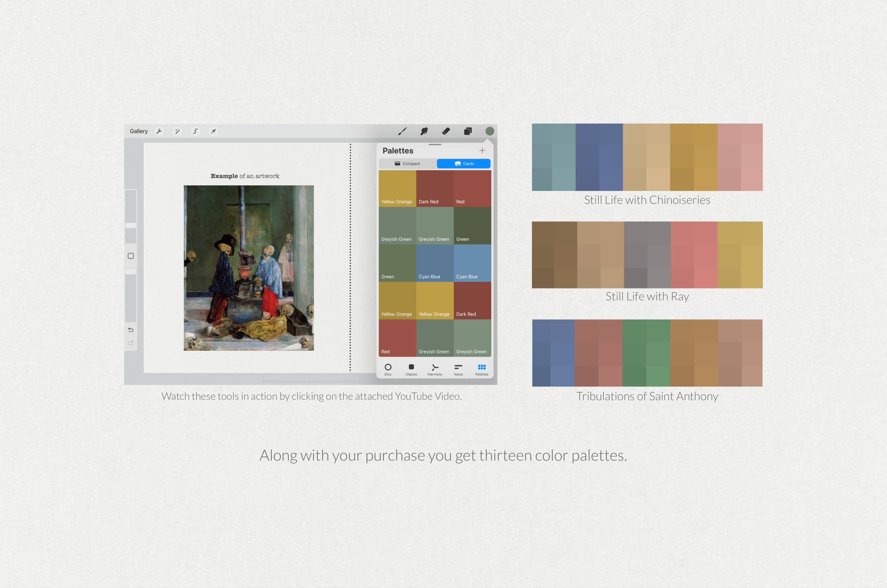Viewport: 887px width, 588px height.
Task: Add a new palette with the plus button
Action: 482,150
